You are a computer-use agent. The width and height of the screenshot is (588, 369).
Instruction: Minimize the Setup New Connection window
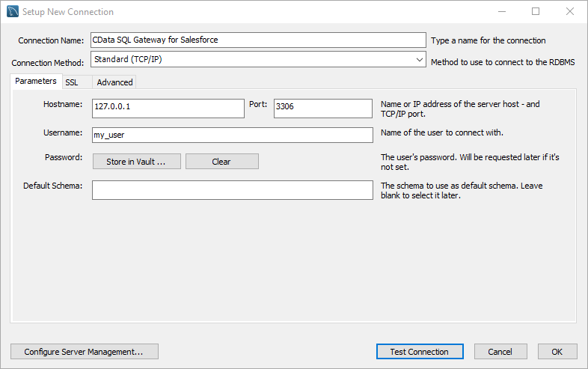[500, 12]
